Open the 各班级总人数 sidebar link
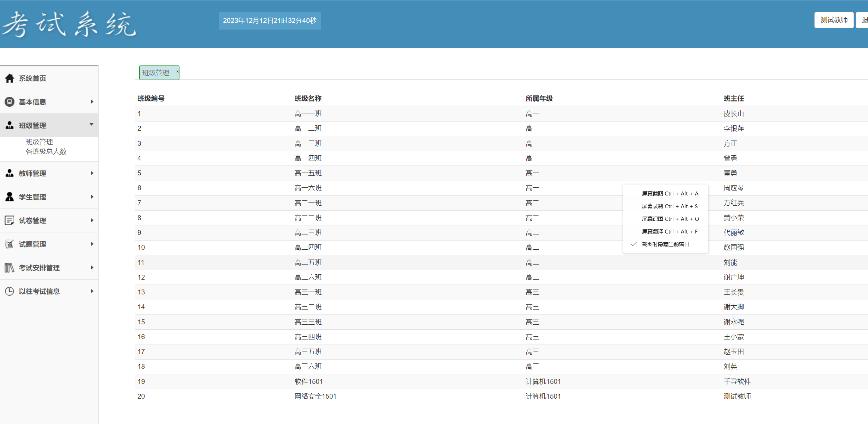Image resolution: width=868 pixels, height=424 pixels. coord(46,152)
